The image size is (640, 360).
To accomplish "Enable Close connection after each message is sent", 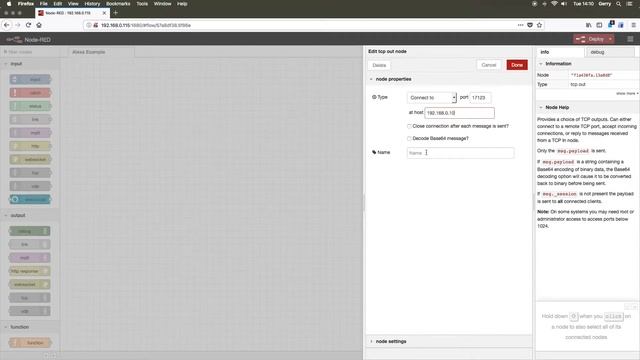I will click(x=409, y=127).
